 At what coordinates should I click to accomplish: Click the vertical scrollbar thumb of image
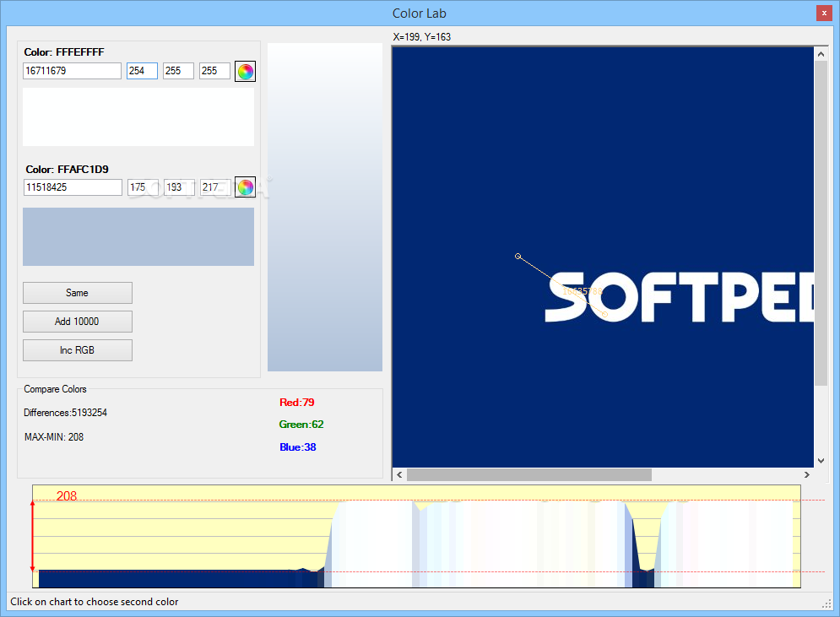pos(821,223)
